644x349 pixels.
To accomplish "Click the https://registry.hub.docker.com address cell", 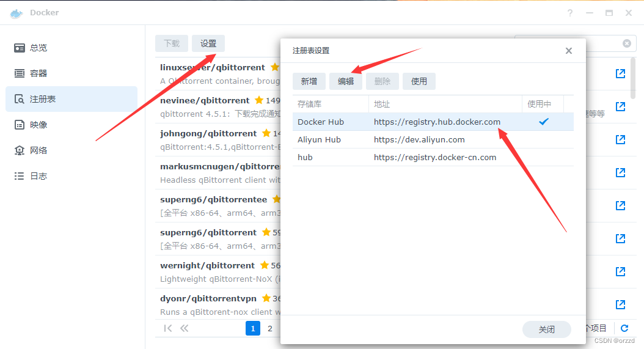I will (x=437, y=122).
